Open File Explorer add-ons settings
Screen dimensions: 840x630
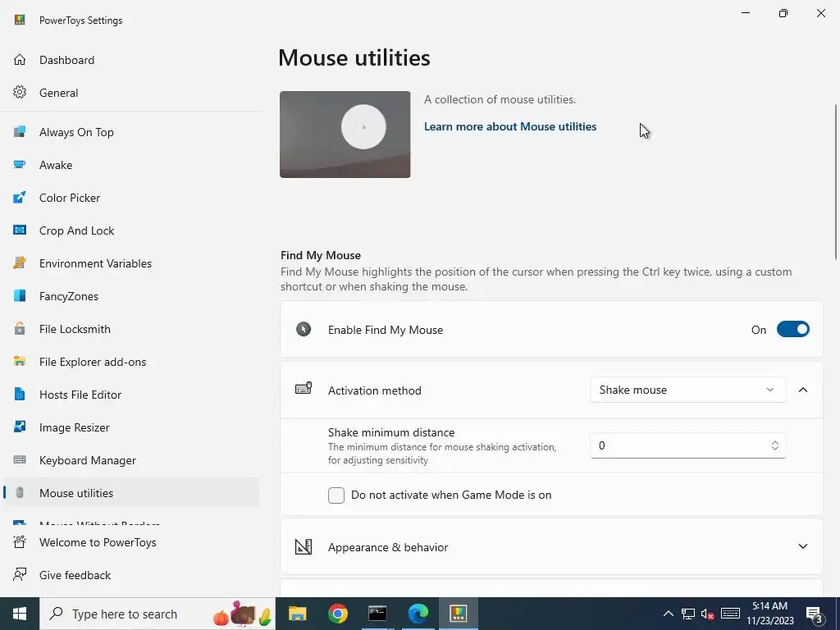[x=130, y=362]
